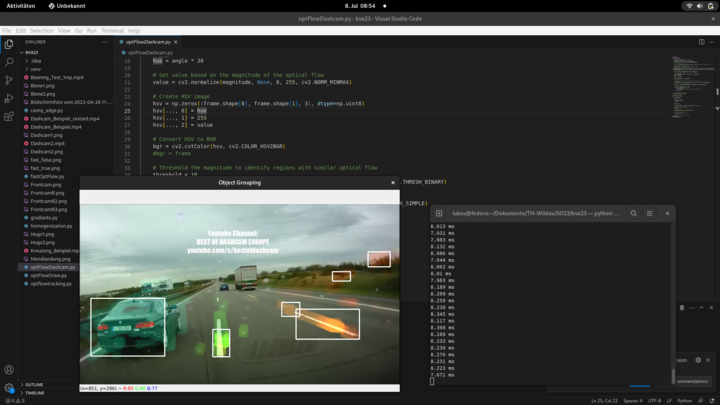The height and width of the screenshot is (405, 720).
Task: Open editor more actions ellipsis
Action: click(711, 42)
